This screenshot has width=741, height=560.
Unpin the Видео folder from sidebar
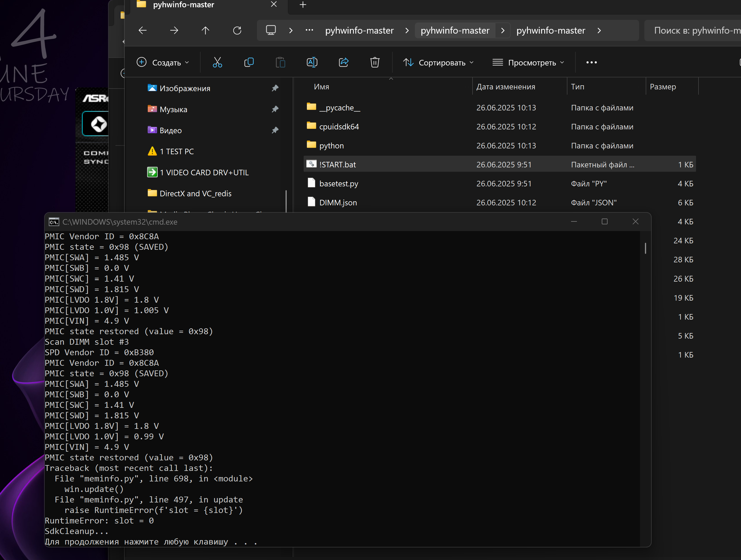[275, 130]
